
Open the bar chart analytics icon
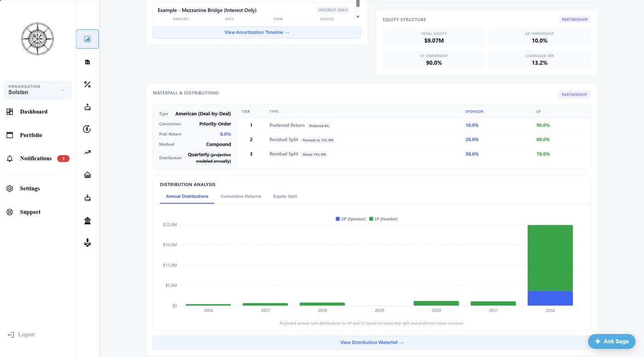pyautogui.click(x=87, y=39)
